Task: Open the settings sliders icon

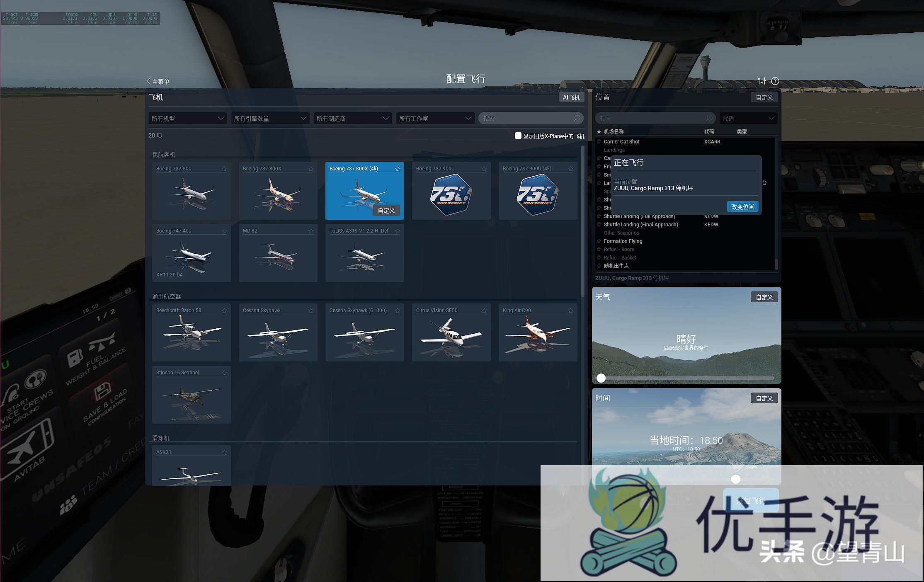Action: (762, 81)
